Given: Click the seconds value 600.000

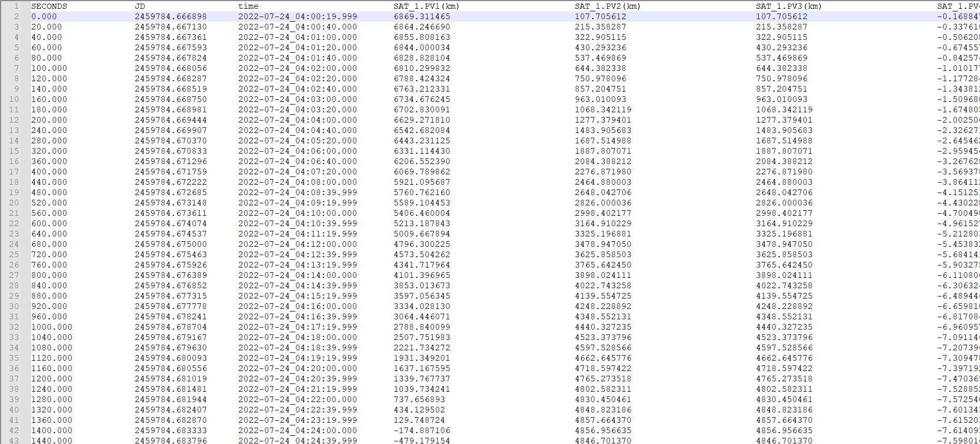Looking at the screenshot, I should pyautogui.click(x=49, y=224).
